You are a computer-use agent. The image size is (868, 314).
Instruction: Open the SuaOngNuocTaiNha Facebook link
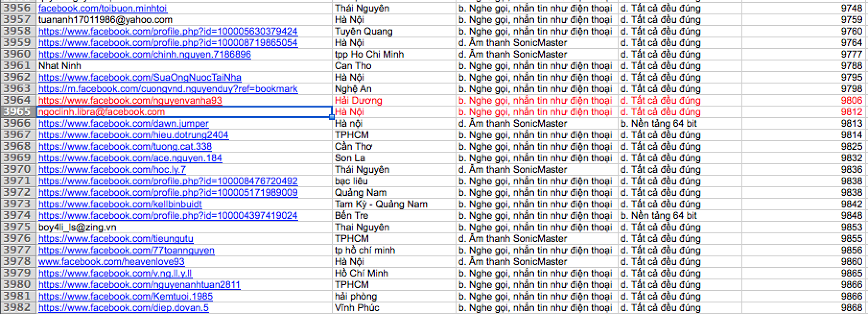click(x=140, y=77)
